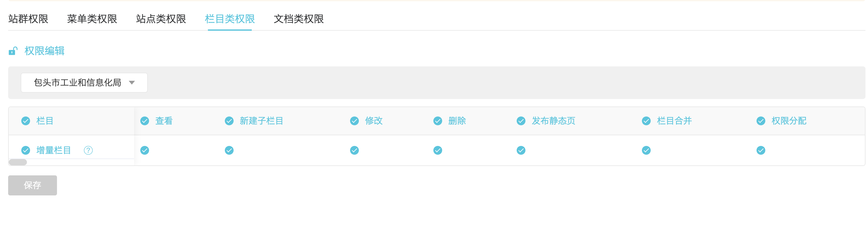Select the 文档类权限 tab
Screen dimensions: 868x238
[298, 19]
